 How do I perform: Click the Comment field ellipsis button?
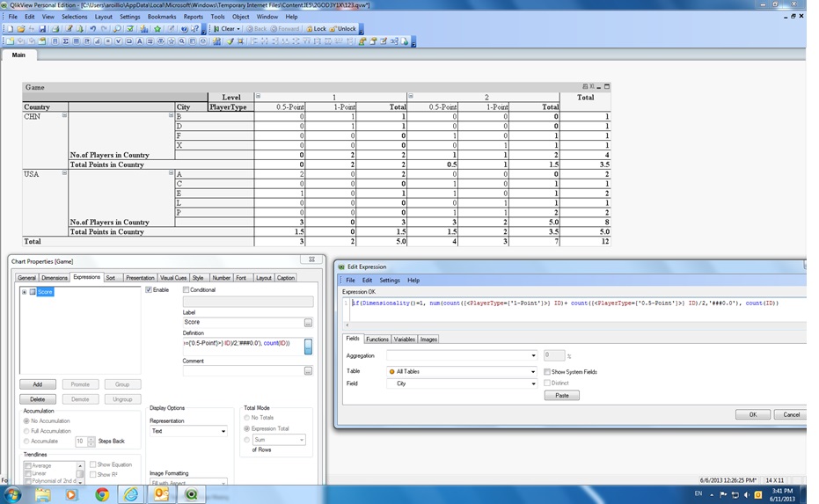click(x=308, y=371)
